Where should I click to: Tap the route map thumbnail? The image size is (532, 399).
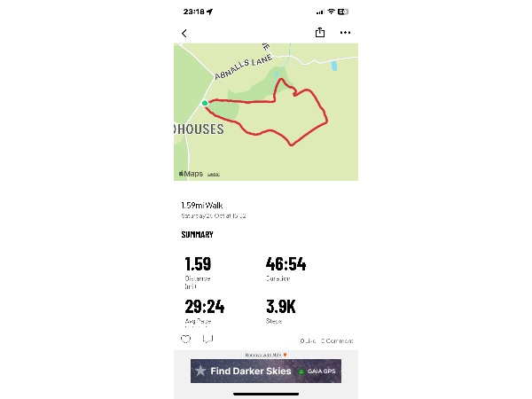click(x=266, y=111)
